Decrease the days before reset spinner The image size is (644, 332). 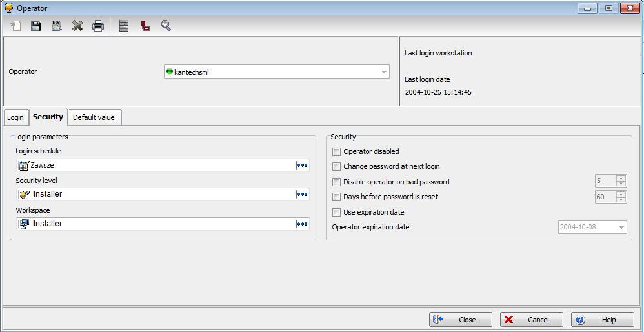pyautogui.click(x=621, y=200)
